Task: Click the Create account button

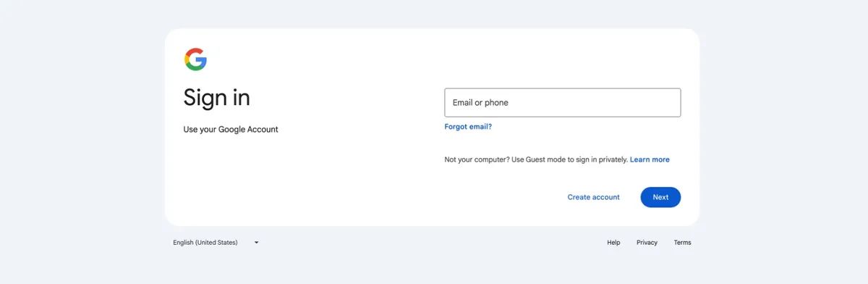Action: point(593,197)
